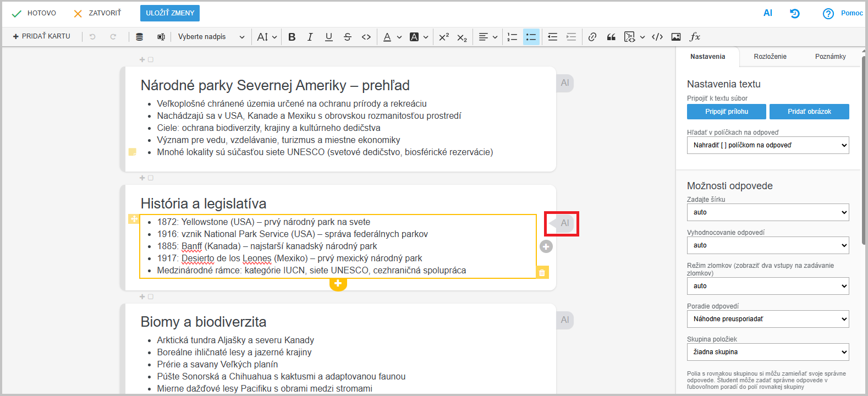Open the Skupina položiek dropdown

(x=767, y=352)
